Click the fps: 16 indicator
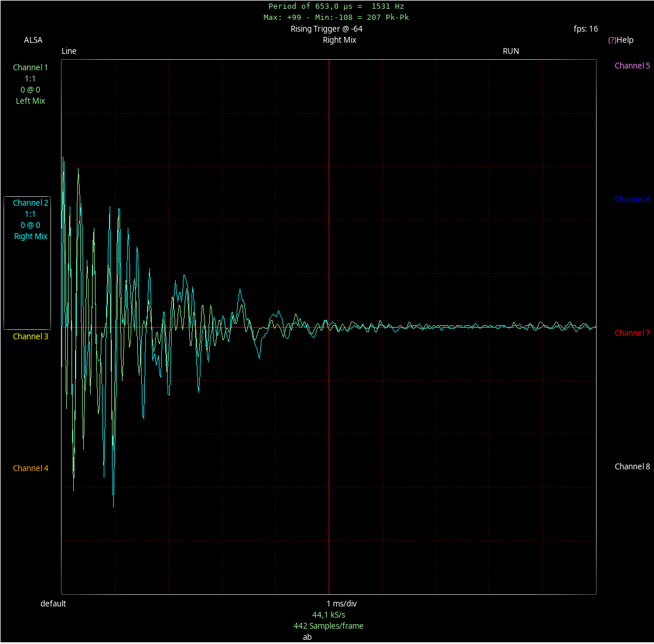The height and width of the screenshot is (644, 654). pyautogui.click(x=585, y=29)
